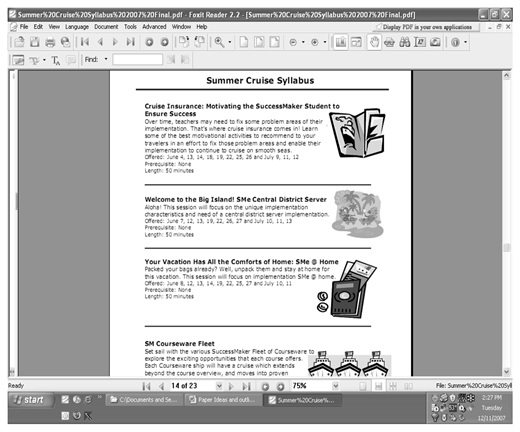Open the Typewriter tool dropdown arrow

point(44,60)
